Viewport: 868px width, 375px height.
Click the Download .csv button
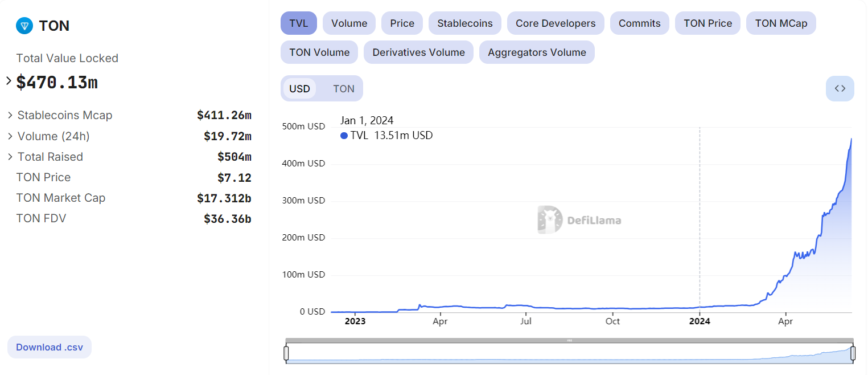(49, 347)
